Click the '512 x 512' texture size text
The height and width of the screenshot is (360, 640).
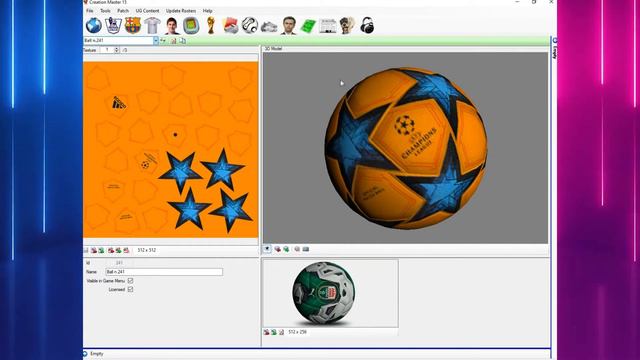[147, 250]
